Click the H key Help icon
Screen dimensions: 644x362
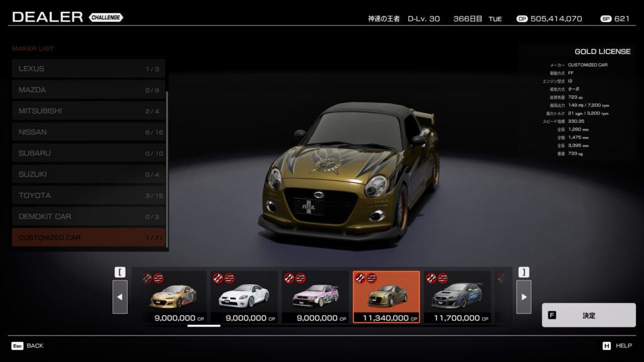[607, 346]
